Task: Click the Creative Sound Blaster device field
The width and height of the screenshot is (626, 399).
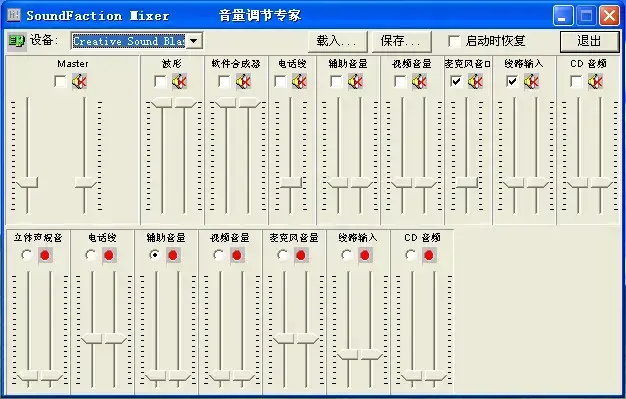Action: [129, 41]
